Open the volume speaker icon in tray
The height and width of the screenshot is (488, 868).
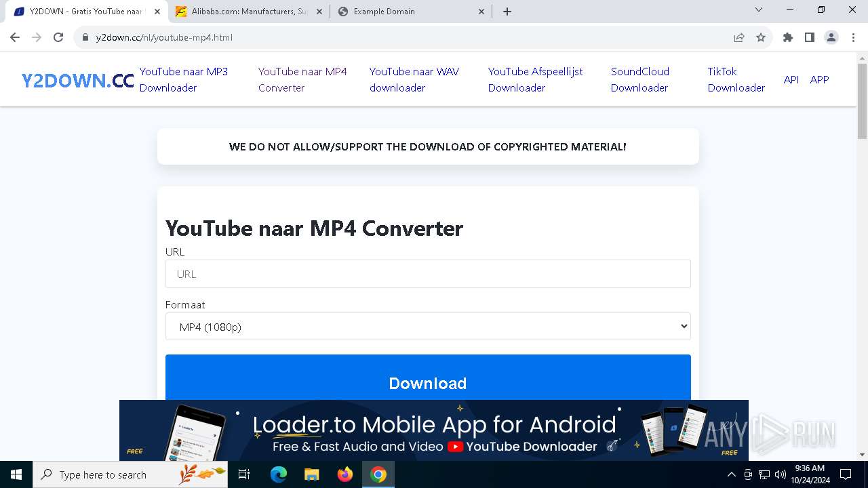[x=780, y=474]
